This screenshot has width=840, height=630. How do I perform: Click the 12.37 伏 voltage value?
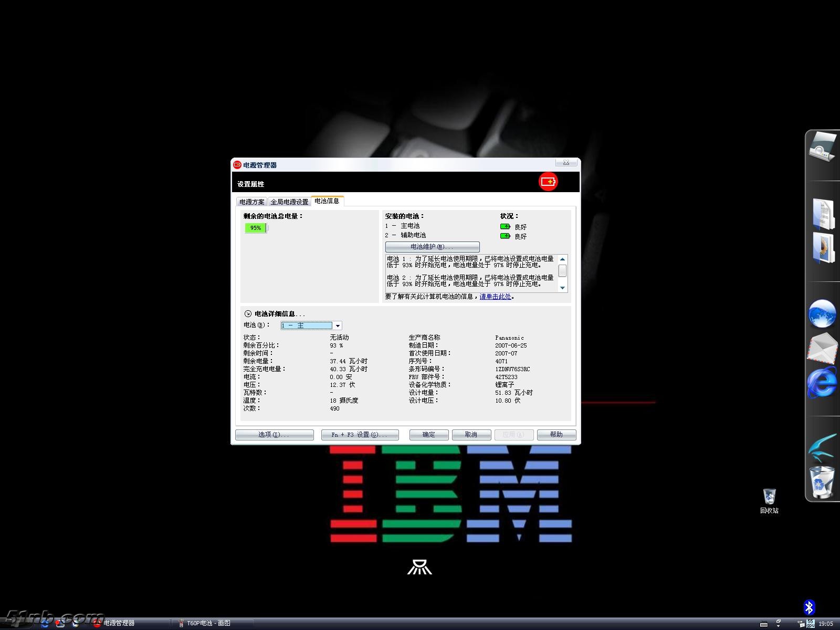coord(342,385)
